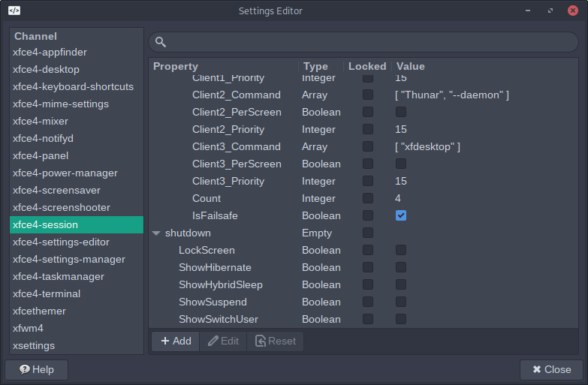This screenshot has width=588, height=385.
Task: Click the Settings Editor app icon in titlebar
Action: pos(14,11)
